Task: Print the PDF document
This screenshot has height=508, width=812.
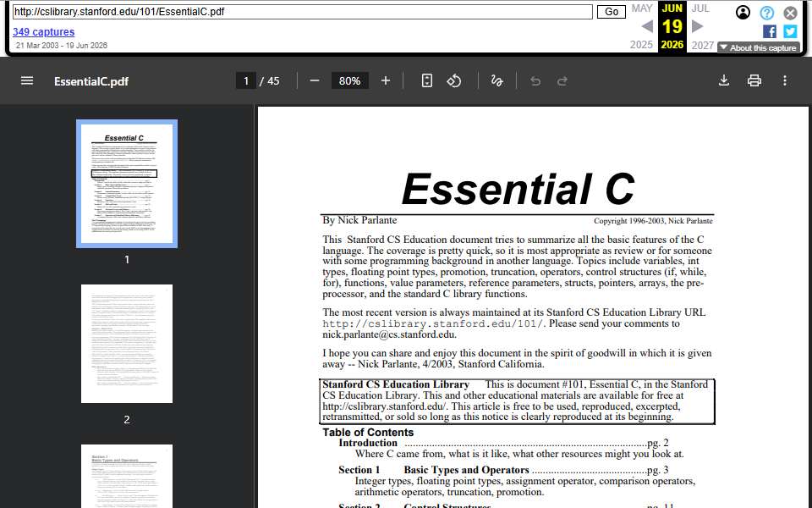Action: click(x=754, y=80)
